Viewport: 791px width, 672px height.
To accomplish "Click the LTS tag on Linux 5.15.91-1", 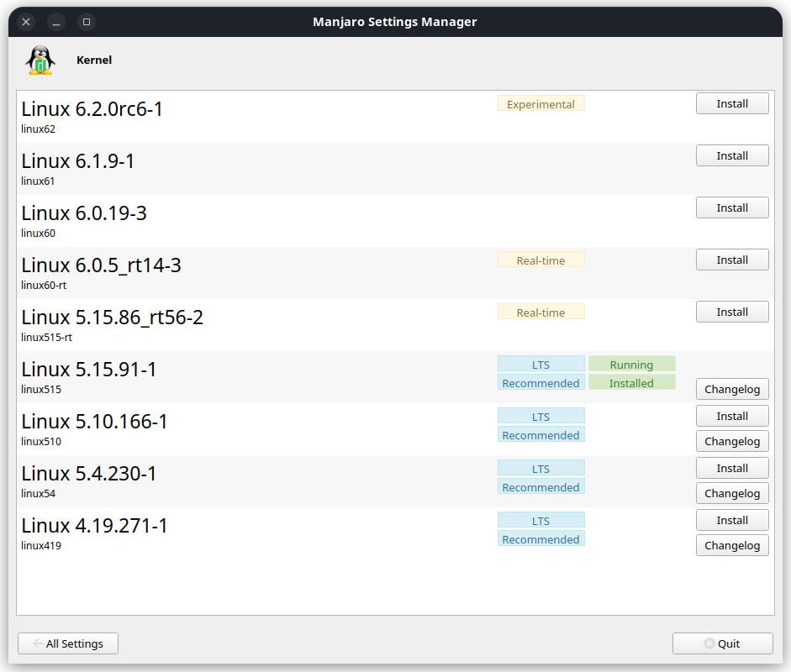I will [541, 364].
